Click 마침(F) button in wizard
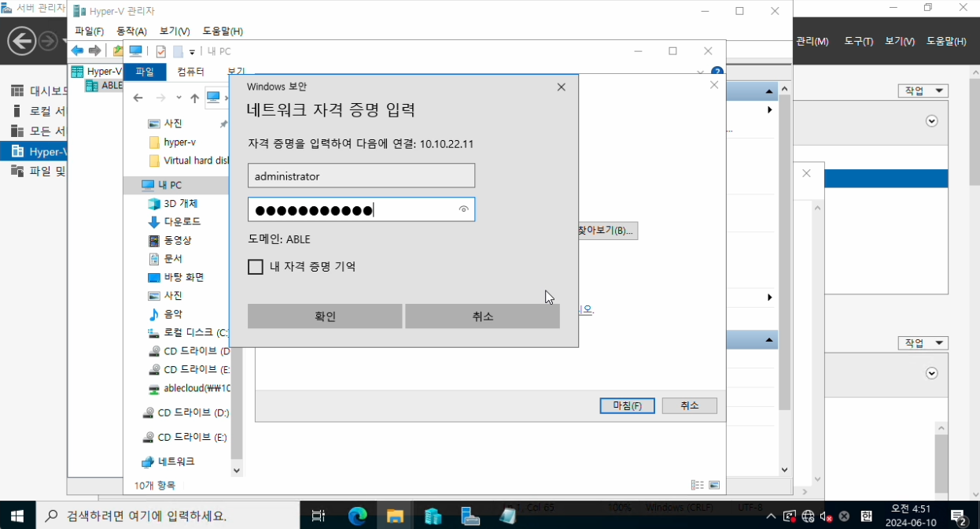The image size is (980, 529). pos(627,405)
